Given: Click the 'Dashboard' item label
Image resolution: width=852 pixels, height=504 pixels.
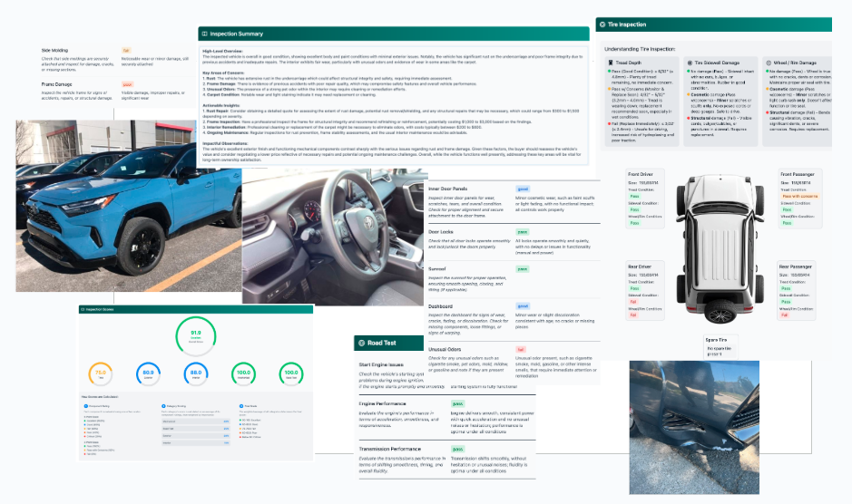Looking at the screenshot, I should [x=440, y=306].
